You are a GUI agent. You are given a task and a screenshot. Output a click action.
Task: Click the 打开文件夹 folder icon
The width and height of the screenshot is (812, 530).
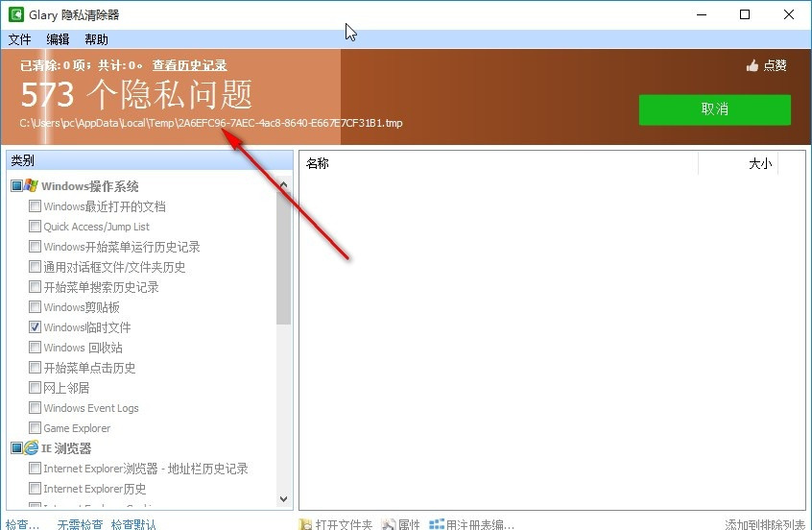click(x=305, y=524)
